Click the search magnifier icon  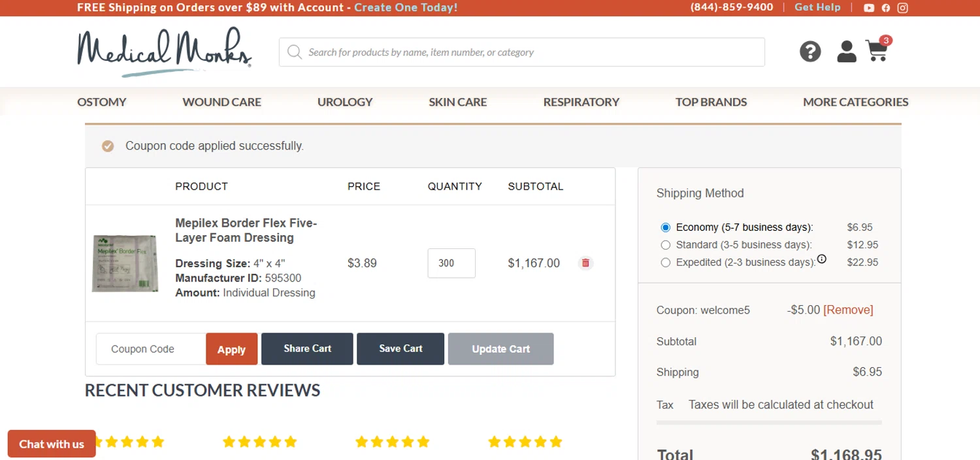coord(294,52)
